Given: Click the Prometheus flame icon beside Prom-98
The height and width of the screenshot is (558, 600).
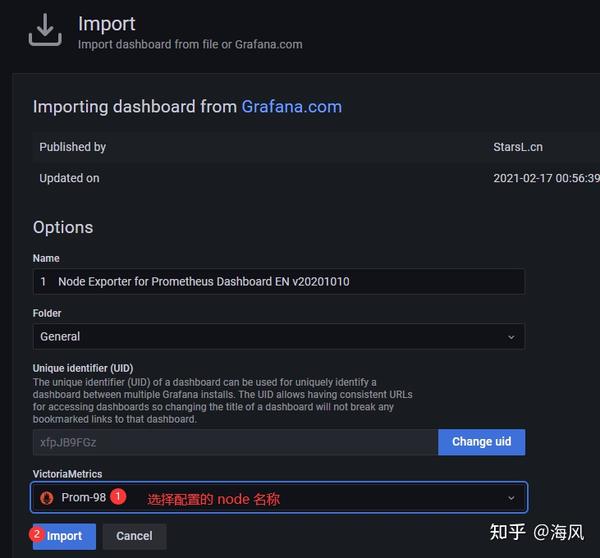Looking at the screenshot, I should 47,498.
